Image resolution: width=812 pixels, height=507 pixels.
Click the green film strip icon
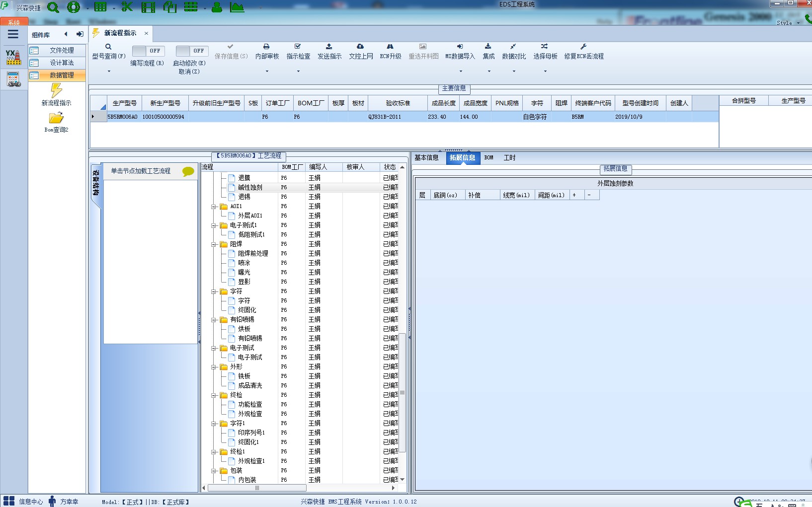click(148, 7)
